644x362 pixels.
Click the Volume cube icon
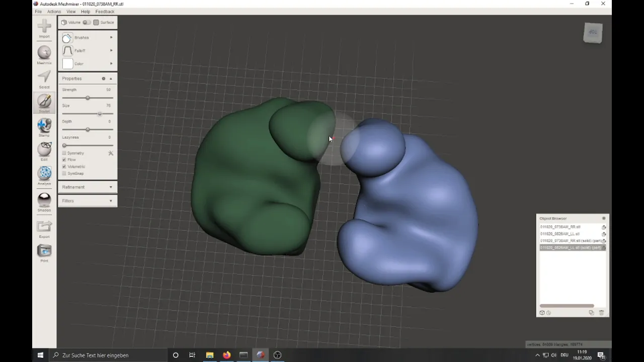click(x=64, y=22)
